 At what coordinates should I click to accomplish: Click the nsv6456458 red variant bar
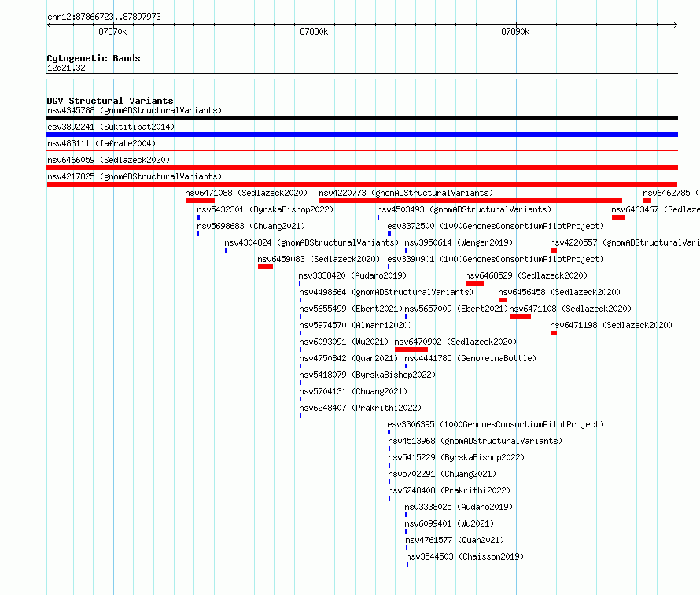(503, 300)
